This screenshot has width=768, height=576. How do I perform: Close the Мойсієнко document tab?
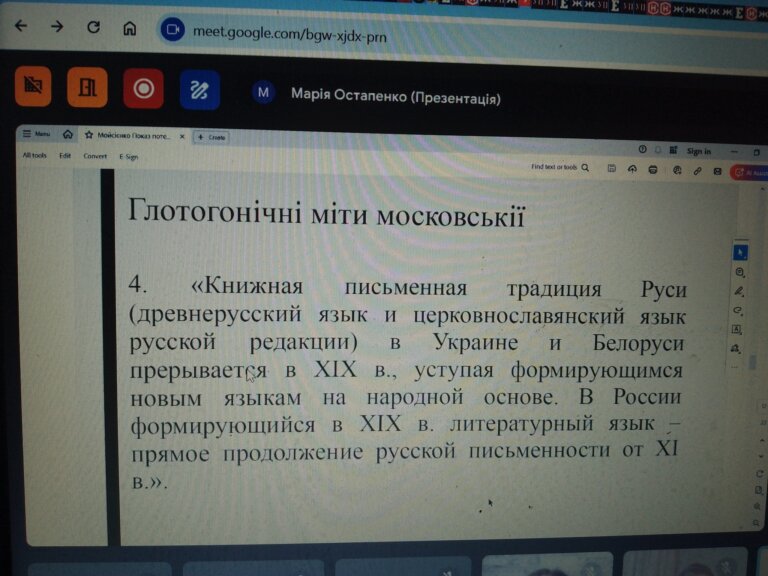click(x=182, y=137)
